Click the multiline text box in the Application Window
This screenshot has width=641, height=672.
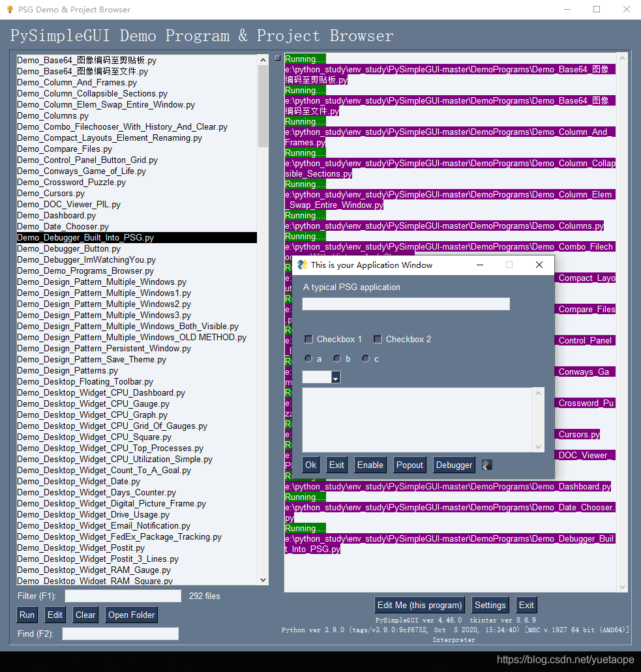tap(417, 420)
